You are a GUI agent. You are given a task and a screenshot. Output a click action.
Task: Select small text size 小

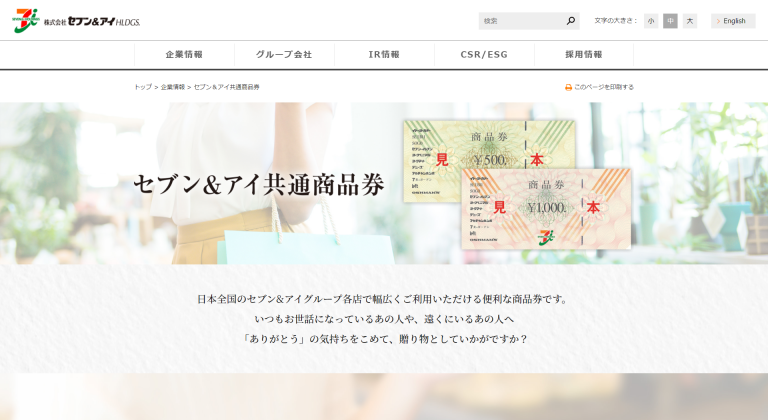point(651,21)
